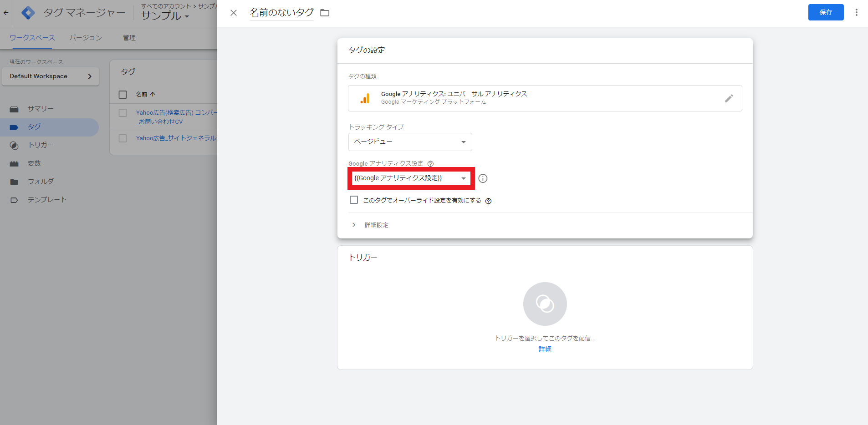This screenshot has width=868, height=425.
Task: Check the Yahoo広告(検索広告) tag row checkbox
Action: pyautogui.click(x=123, y=113)
